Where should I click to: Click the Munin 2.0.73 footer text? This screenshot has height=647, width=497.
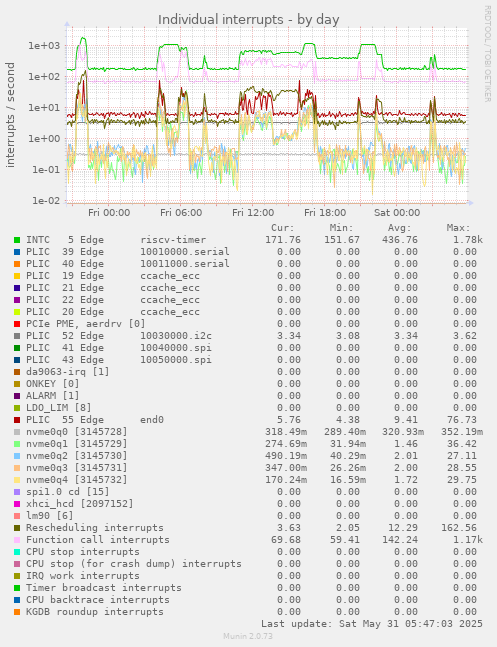pos(248,636)
